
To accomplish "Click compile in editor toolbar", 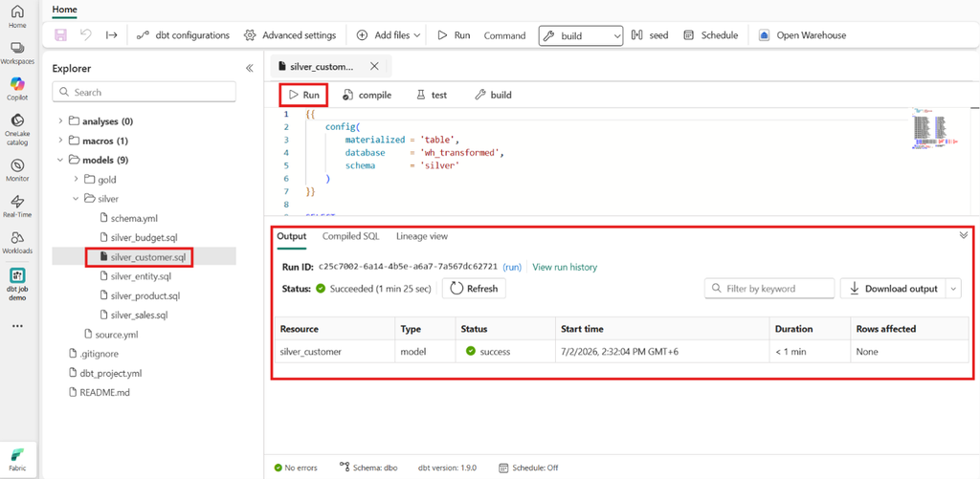I will tap(367, 95).
